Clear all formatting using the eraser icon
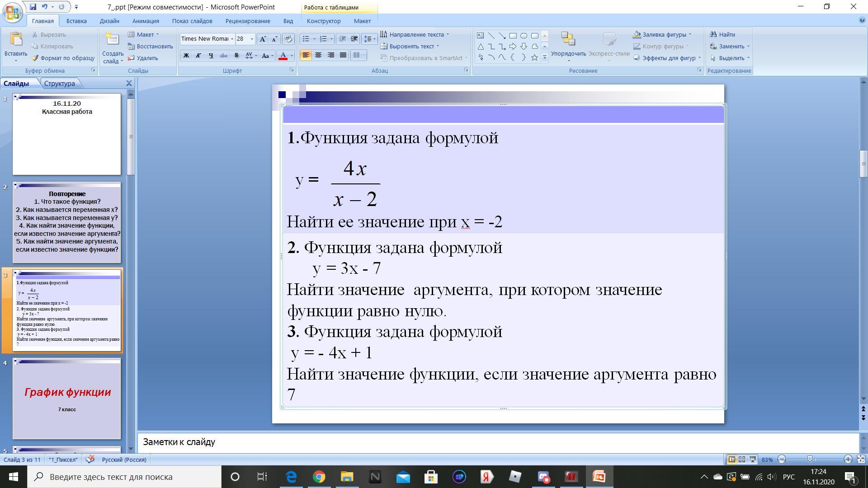Screen dimensions: 868x488 [x=288, y=39]
